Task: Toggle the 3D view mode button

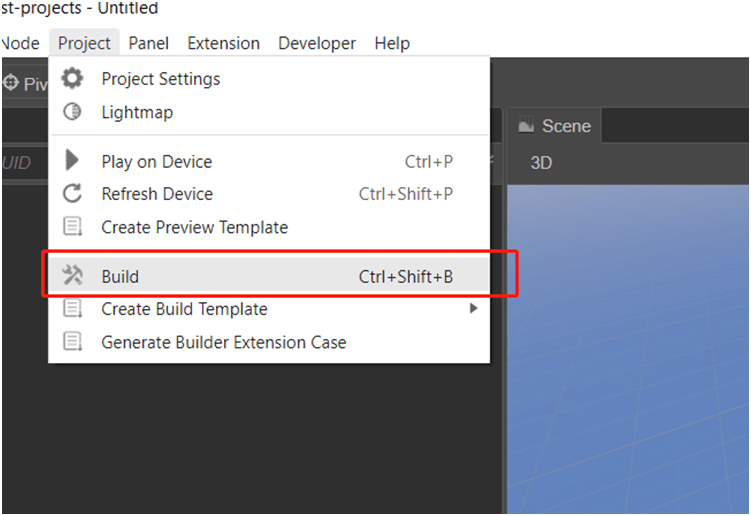Action: tap(541, 163)
